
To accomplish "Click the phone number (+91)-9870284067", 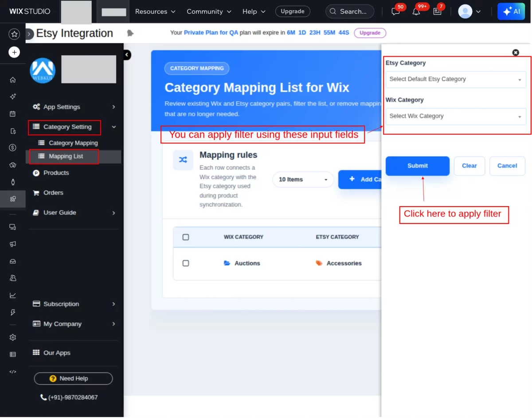I will tap(69, 398).
